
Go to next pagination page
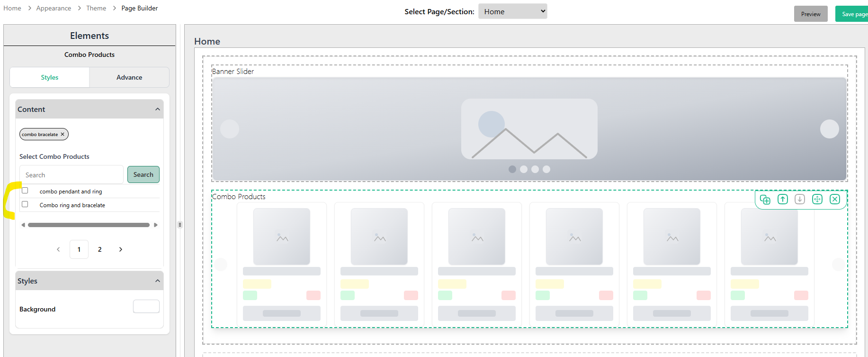tap(121, 249)
